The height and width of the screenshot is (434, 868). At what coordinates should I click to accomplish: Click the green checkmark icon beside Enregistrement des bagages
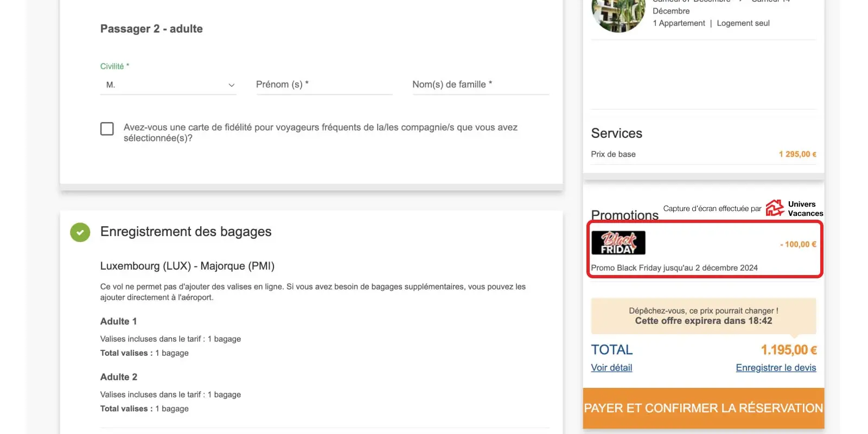pyautogui.click(x=80, y=232)
